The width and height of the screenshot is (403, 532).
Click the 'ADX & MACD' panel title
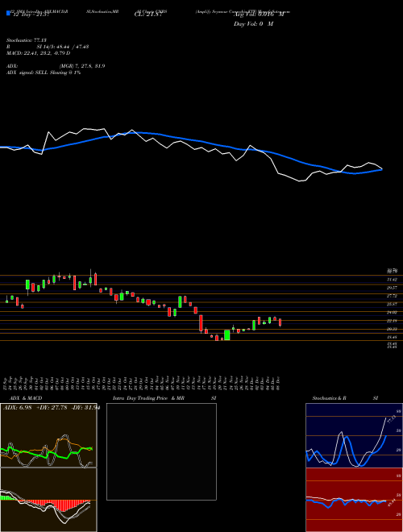[x=26, y=398]
